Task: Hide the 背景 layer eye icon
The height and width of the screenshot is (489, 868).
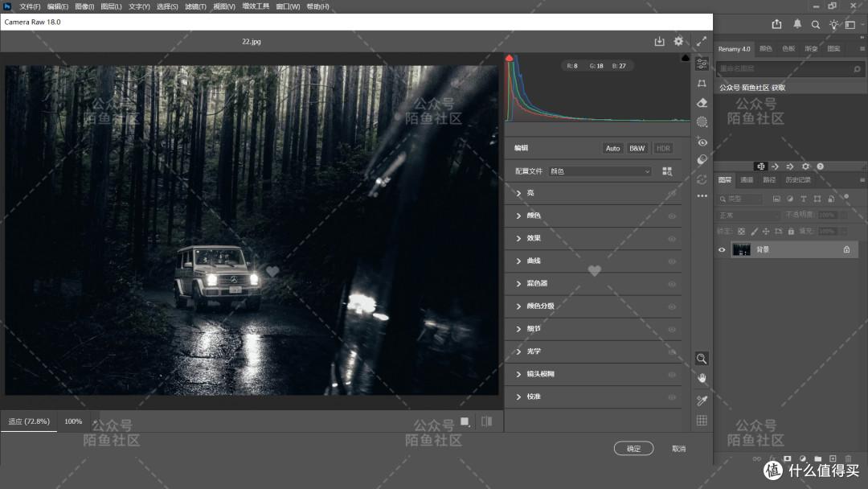Action: [x=721, y=250]
